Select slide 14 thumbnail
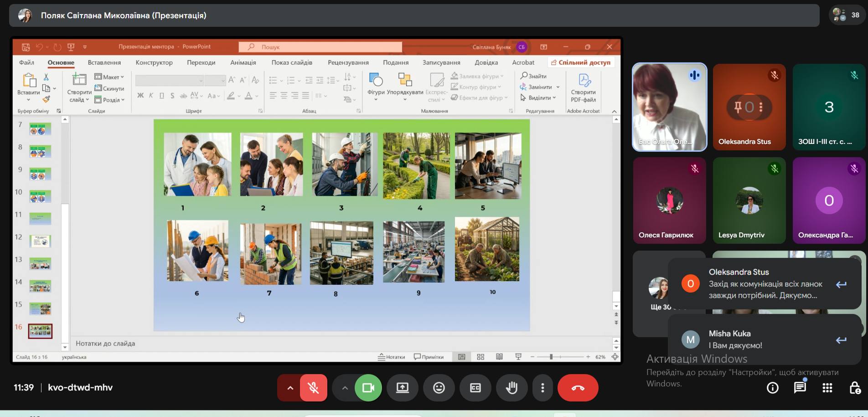Image resolution: width=868 pixels, height=417 pixels. pos(40,286)
